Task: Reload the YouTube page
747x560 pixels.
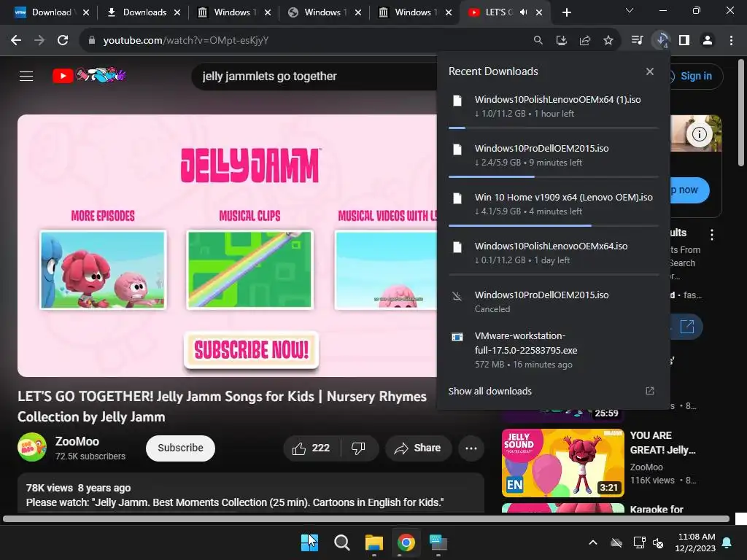Action: (63, 41)
